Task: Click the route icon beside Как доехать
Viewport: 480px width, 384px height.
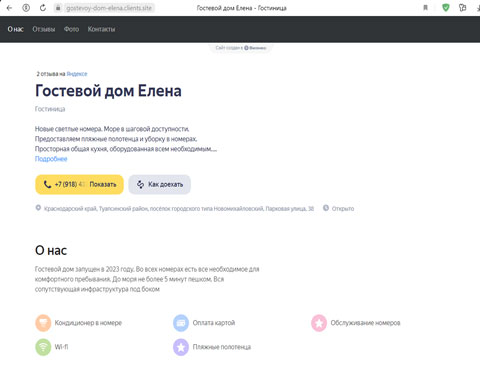Action: click(x=140, y=184)
